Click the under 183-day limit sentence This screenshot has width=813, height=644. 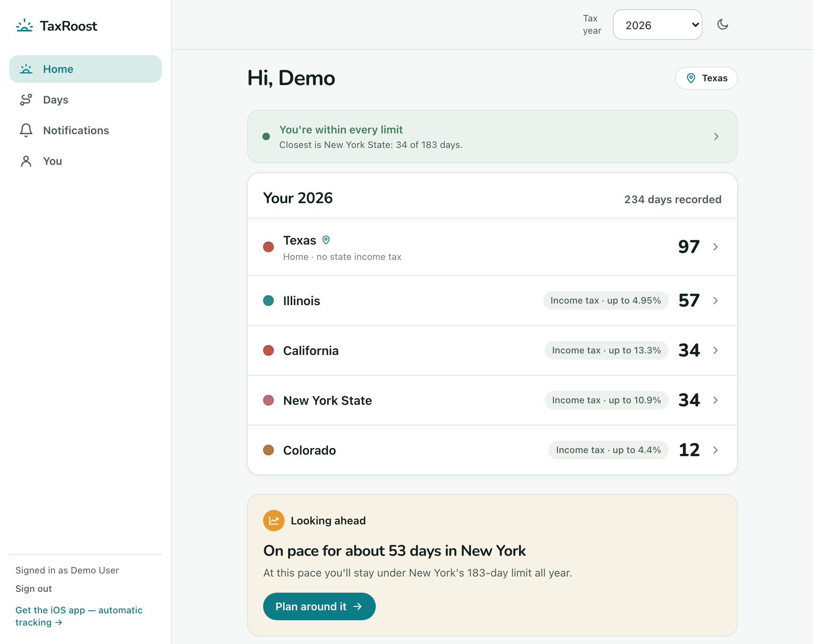pyautogui.click(x=418, y=573)
